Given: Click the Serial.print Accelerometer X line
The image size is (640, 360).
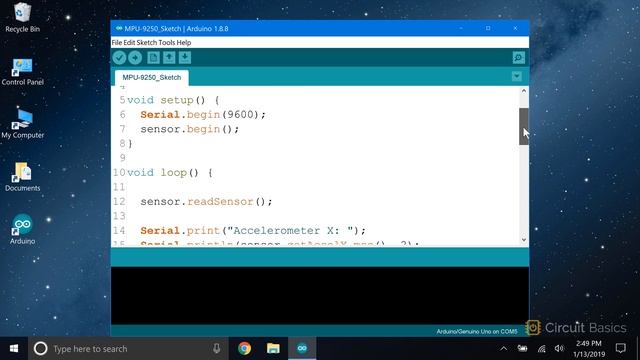Looking at the screenshot, I should [253, 231].
